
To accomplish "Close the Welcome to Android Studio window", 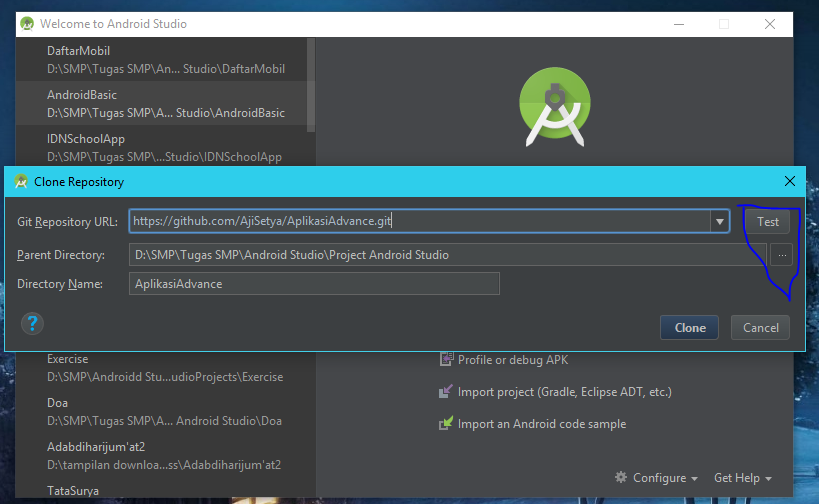I will [x=769, y=24].
